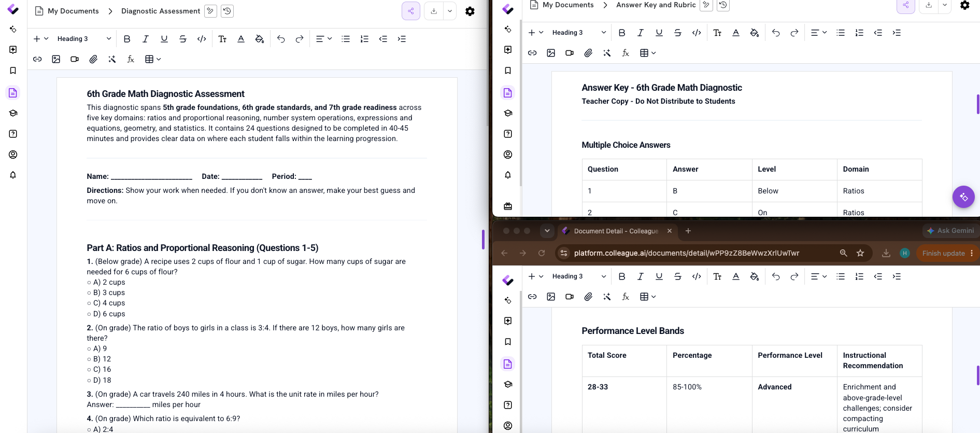Toggle bold in Diagnostic Assessment window toolbar

127,39
